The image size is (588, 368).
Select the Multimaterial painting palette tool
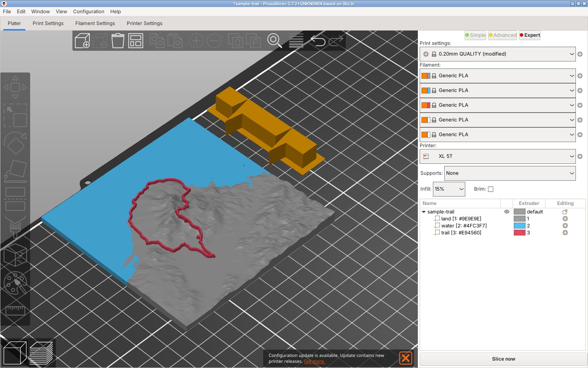[15, 283]
